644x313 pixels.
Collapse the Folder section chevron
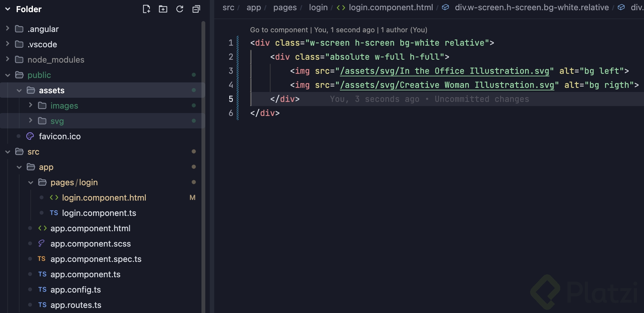(8, 9)
